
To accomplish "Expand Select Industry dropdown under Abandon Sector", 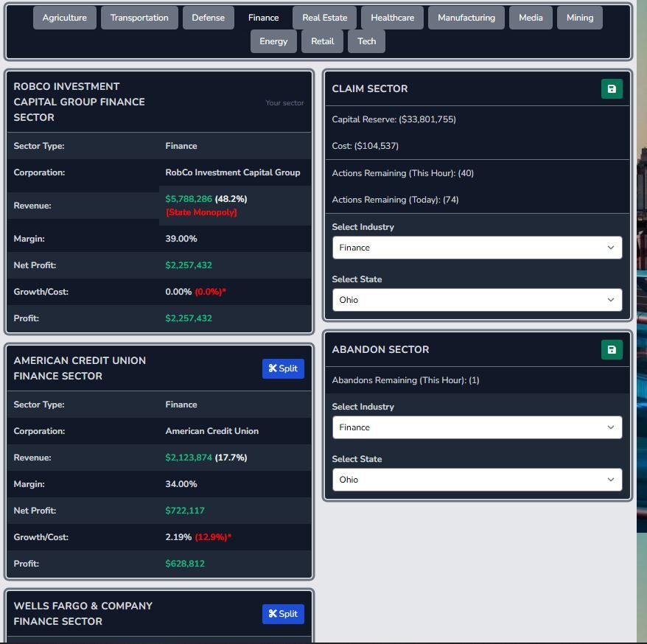I will 477,427.
